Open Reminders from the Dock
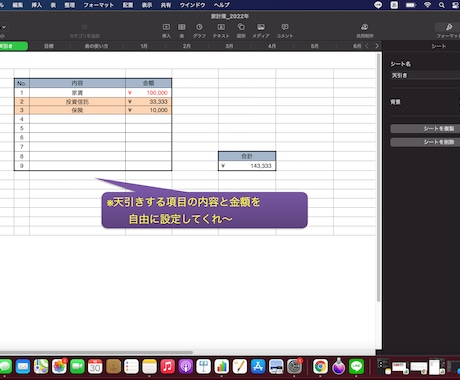The image size is (460, 380). [x=131, y=367]
